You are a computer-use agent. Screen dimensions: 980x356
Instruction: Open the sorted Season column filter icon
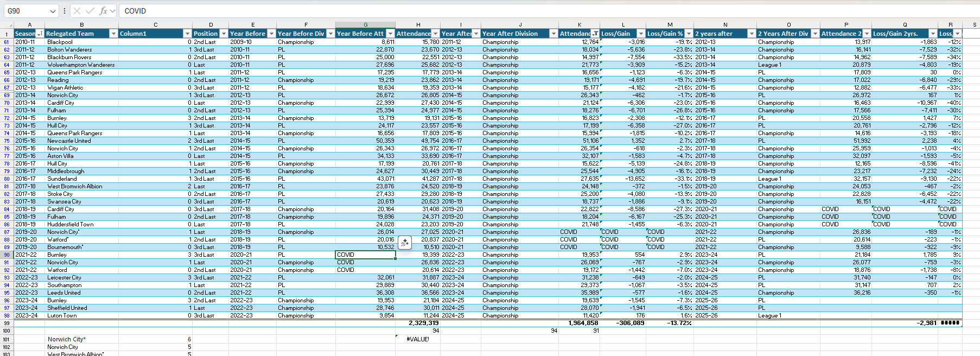click(x=39, y=34)
